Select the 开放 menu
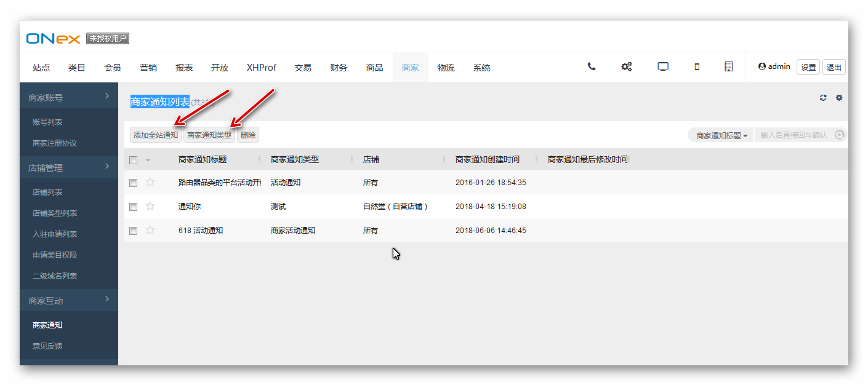The width and height of the screenshot is (868, 385). [x=220, y=68]
